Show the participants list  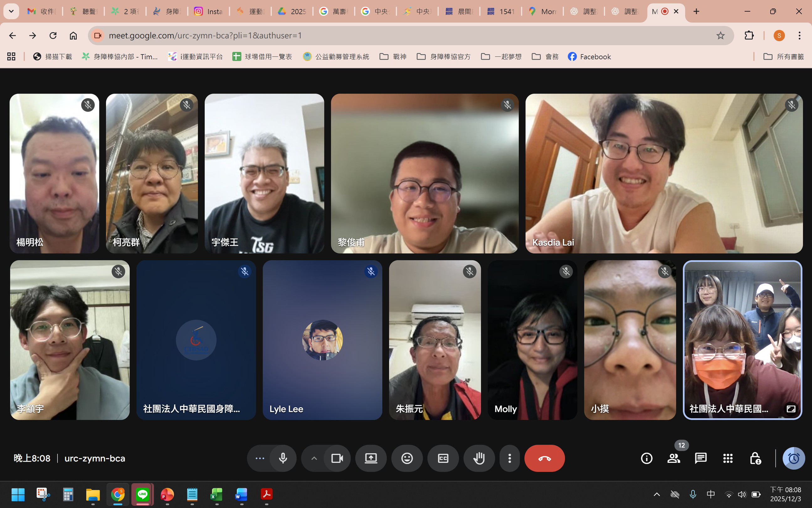(x=673, y=458)
